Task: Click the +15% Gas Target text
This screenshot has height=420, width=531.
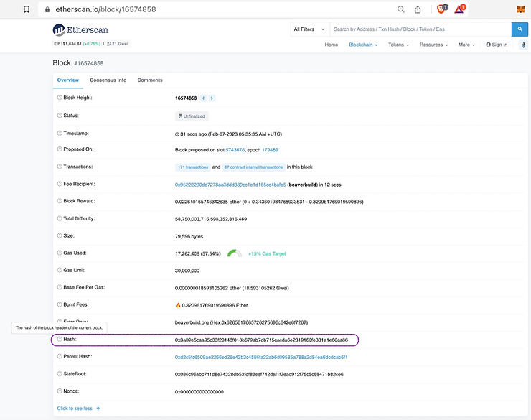Action: pos(267,253)
